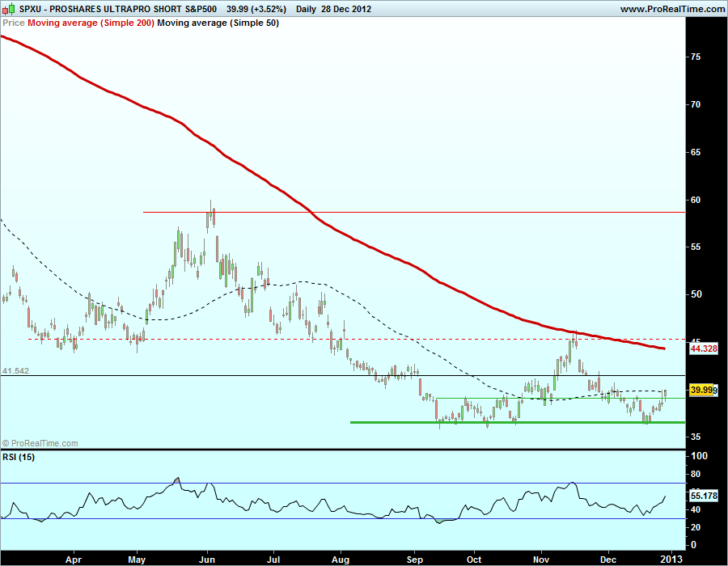The width and height of the screenshot is (728, 566).
Task: Click the Jul date axis label
Action: 273,560
